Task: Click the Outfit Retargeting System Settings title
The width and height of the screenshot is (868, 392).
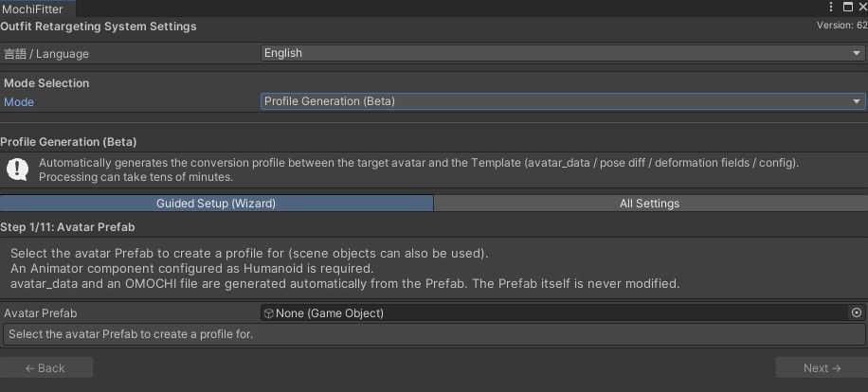Action: click(x=99, y=26)
